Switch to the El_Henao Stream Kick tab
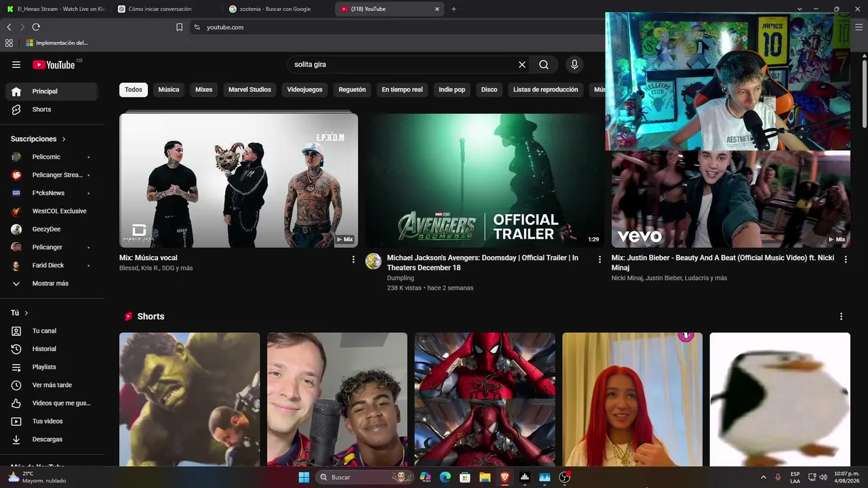 click(x=56, y=9)
